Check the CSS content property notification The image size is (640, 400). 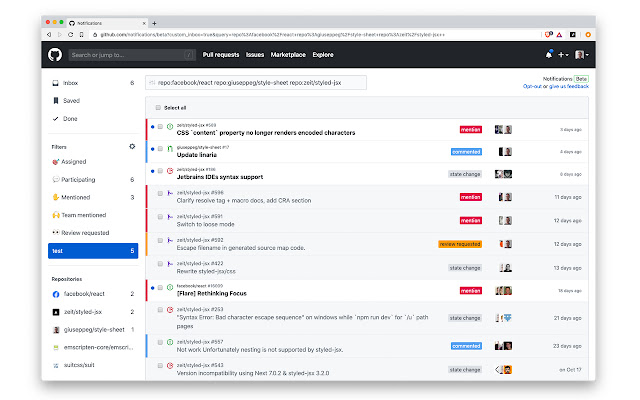coord(160,127)
